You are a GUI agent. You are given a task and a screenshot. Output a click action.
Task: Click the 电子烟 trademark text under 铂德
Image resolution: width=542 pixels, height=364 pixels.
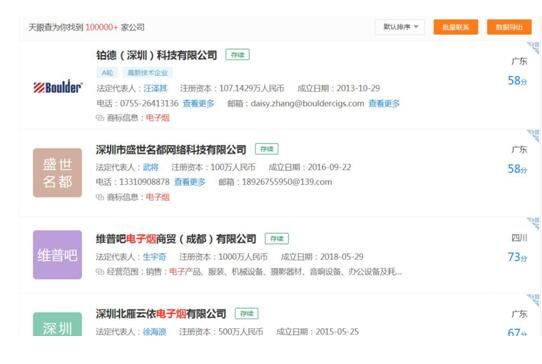(158, 118)
